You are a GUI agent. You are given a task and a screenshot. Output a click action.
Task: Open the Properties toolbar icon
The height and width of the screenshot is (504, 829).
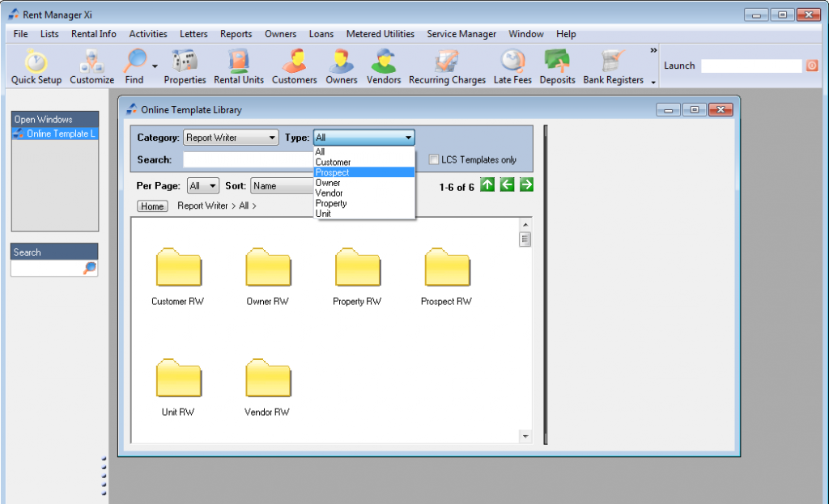pyautogui.click(x=185, y=66)
